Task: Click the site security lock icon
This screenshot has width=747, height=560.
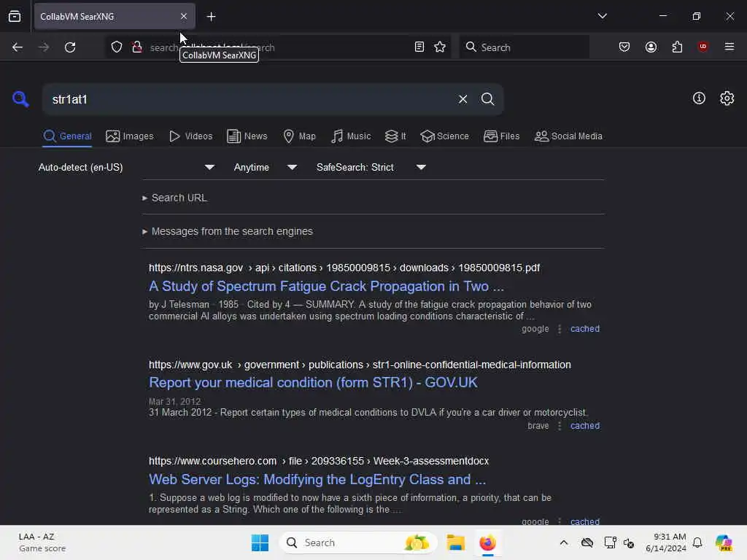Action: tap(137, 47)
